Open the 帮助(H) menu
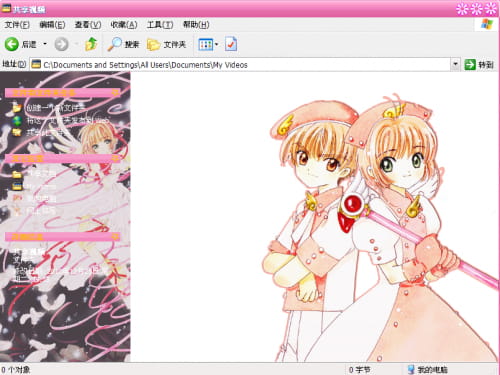 pyautogui.click(x=196, y=25)
